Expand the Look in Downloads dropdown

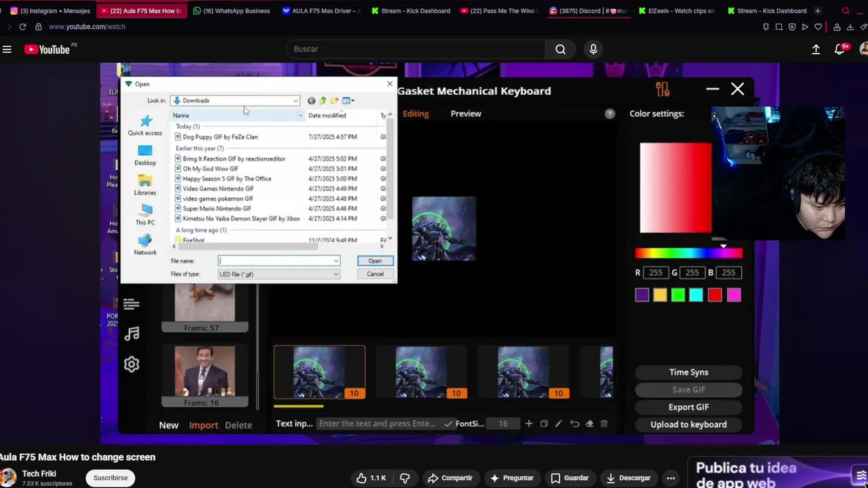tap(296, 100)
